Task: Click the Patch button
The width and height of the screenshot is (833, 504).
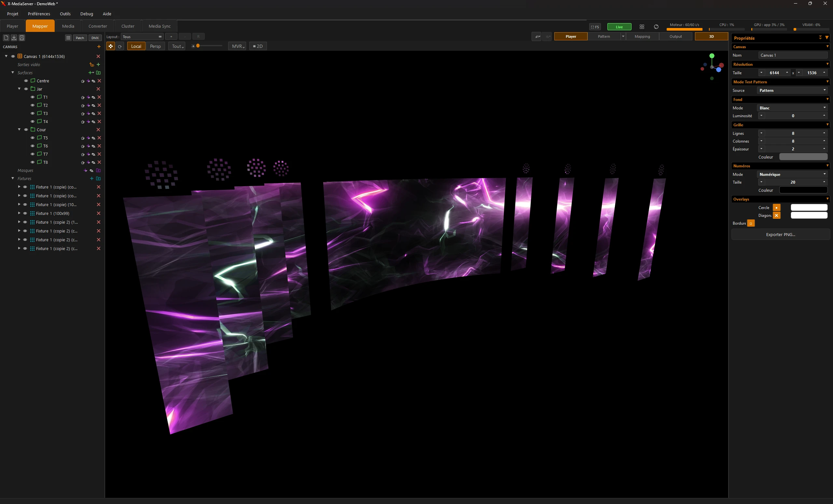Action: 80,38
